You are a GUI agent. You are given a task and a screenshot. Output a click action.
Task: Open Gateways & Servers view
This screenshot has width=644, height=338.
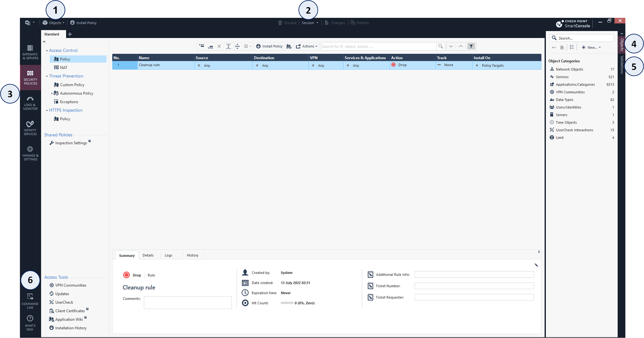click(30, 52)
